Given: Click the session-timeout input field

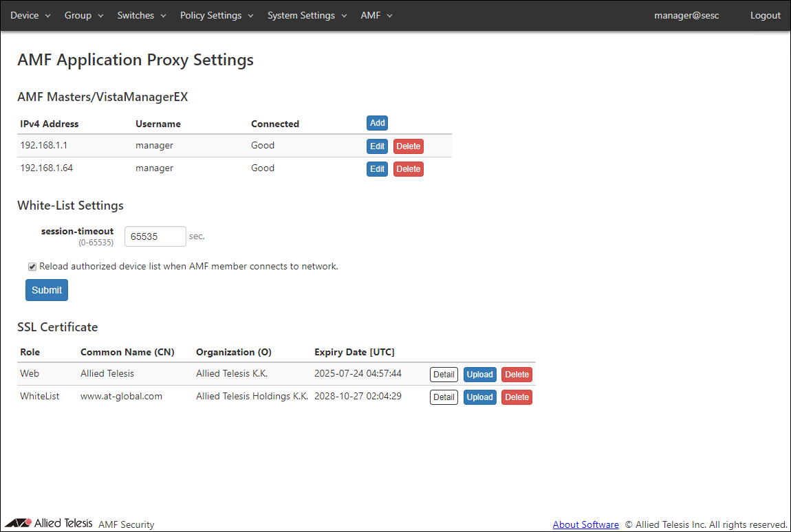Looking at the screenshot, I should tap(155, 236).
